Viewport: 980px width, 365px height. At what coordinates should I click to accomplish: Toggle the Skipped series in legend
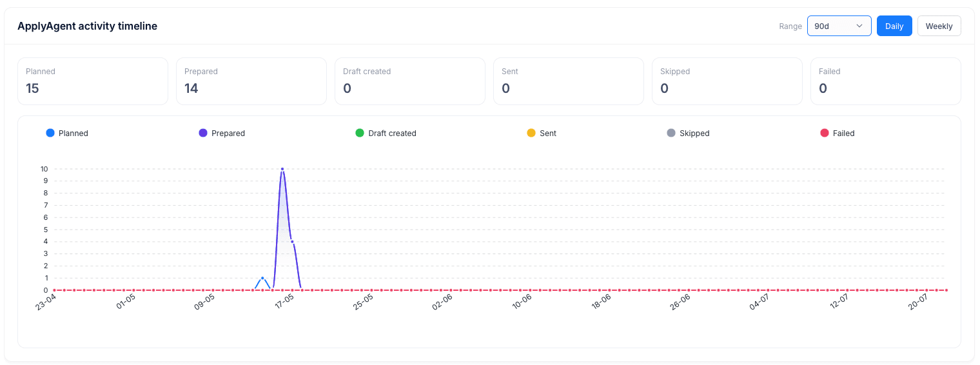(x=688, y=133)
